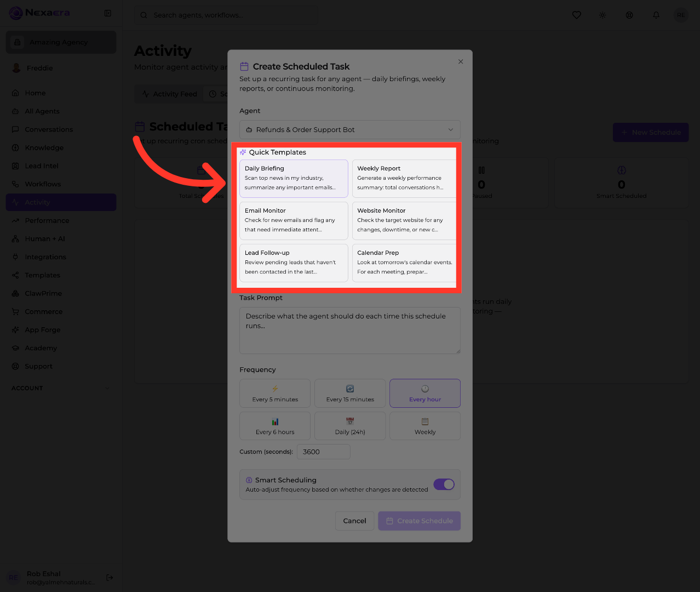Screen dimensions: 700x592
Task: Choose the Email Monitor template
Action: (x=294, y=221)
